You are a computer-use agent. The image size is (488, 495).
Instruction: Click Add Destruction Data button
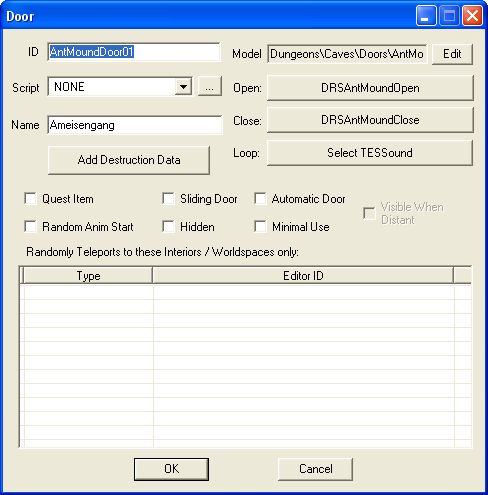pos(129,160)
